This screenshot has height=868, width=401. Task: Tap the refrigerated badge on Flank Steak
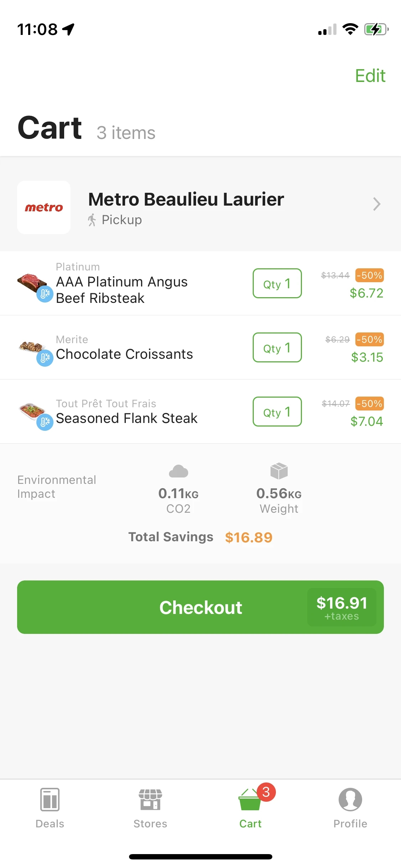(x=45, y=422)
